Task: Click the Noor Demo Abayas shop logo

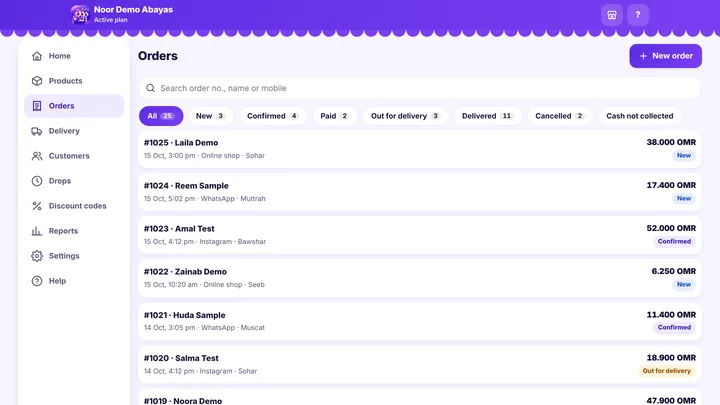Action: click(80, 15)
